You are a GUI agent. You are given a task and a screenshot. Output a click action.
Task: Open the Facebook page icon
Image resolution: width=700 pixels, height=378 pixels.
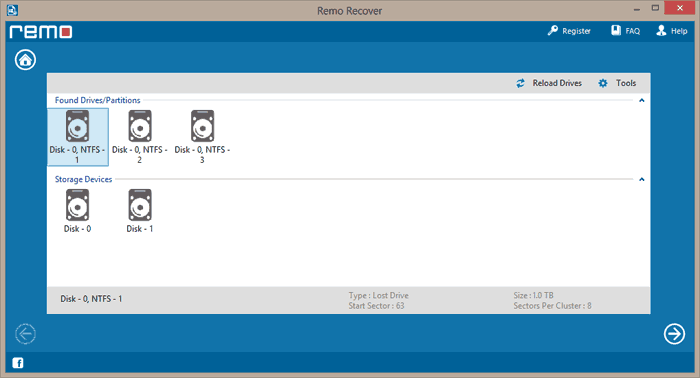(x=18, y=363)
